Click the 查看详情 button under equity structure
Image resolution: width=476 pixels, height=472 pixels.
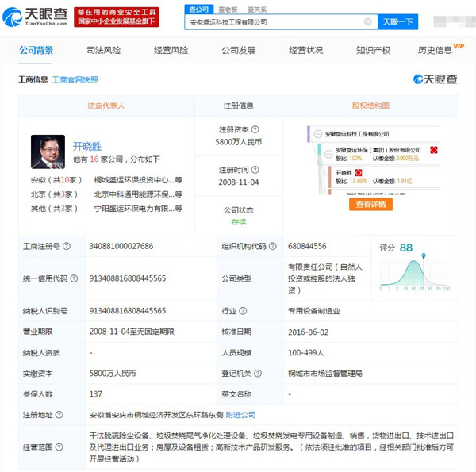coord(370,205)
